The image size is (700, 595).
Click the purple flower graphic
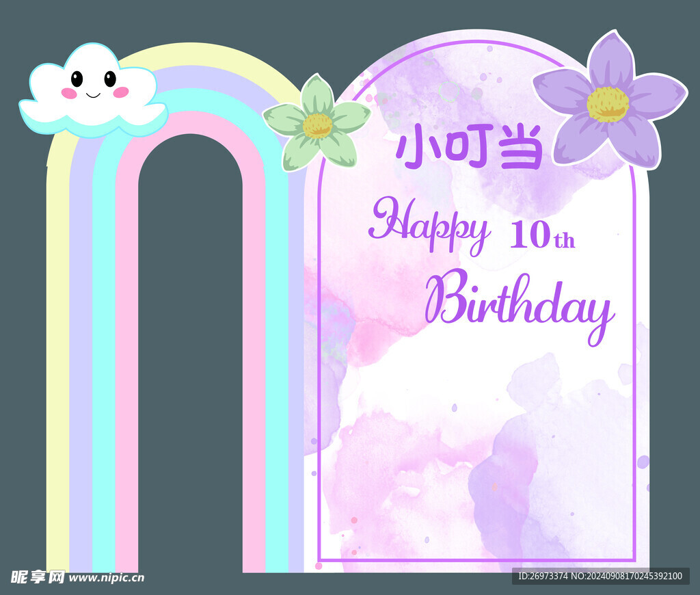(x=609, y=101)
